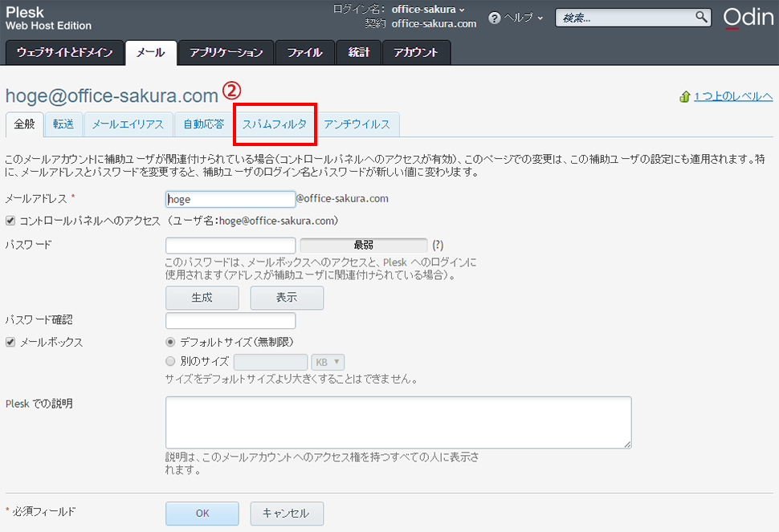This screenshot has width=779, height=532.
Task: Open the 統計 tab
Action: (359, 53)
